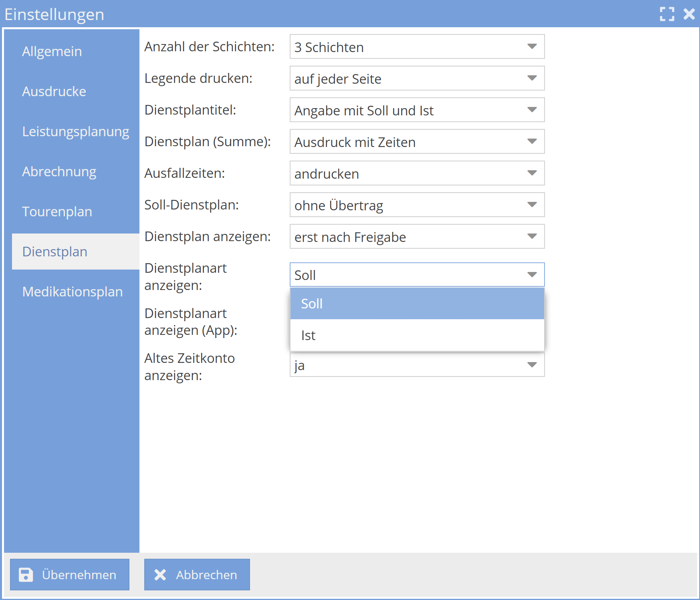This screenshot has height=600, width=700.
Task: Click the Dienstplan anzeigen combo box
Action: click(x=417, y=236)
